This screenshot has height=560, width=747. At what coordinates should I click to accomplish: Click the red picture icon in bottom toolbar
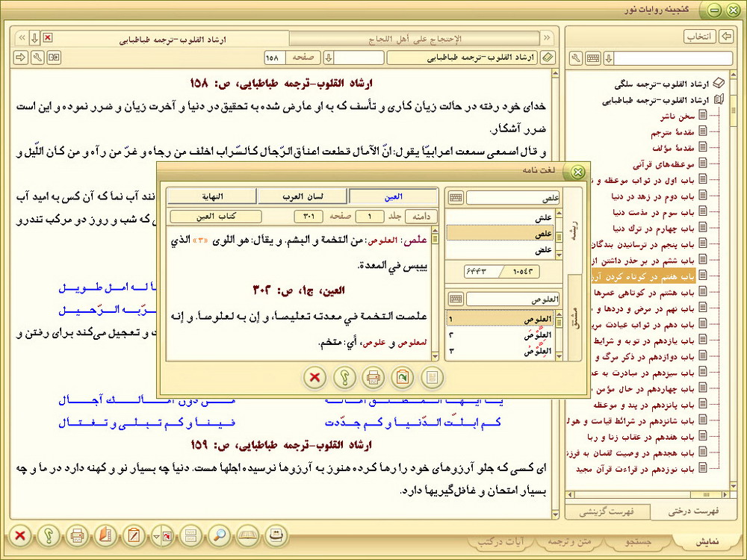pyautogui.click(x=167, y=536)
